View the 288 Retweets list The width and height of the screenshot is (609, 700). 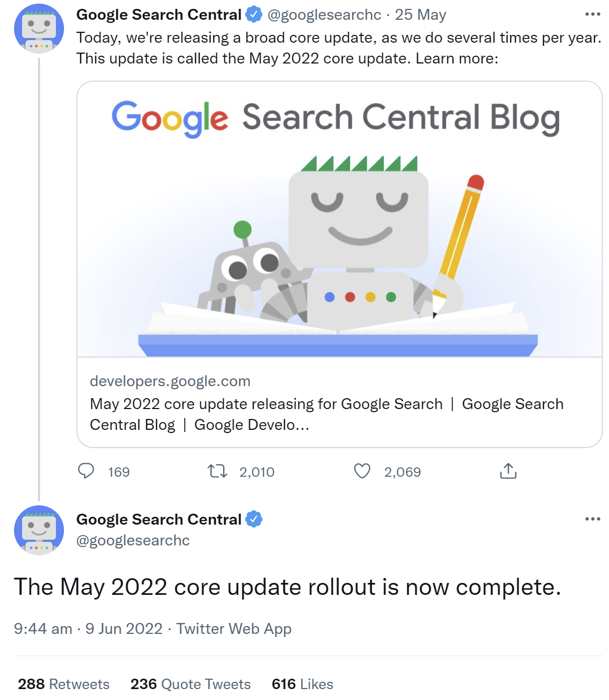point(62,684)
